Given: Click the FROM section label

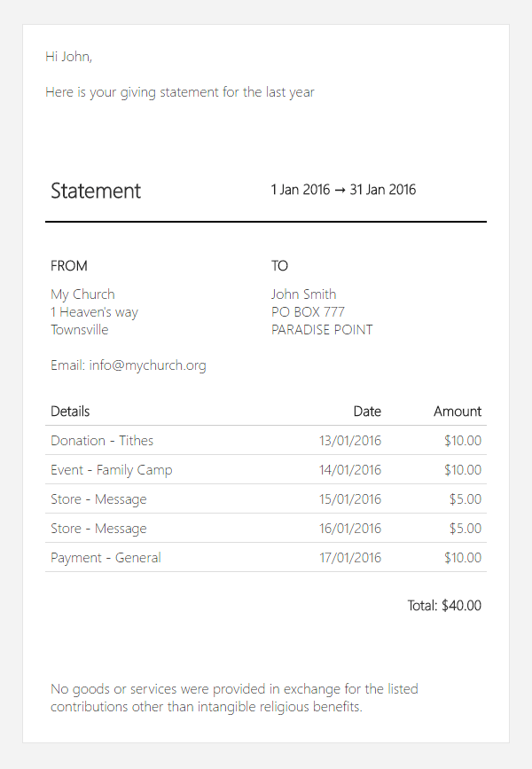Looking at the screenshot, I should 69,266.
